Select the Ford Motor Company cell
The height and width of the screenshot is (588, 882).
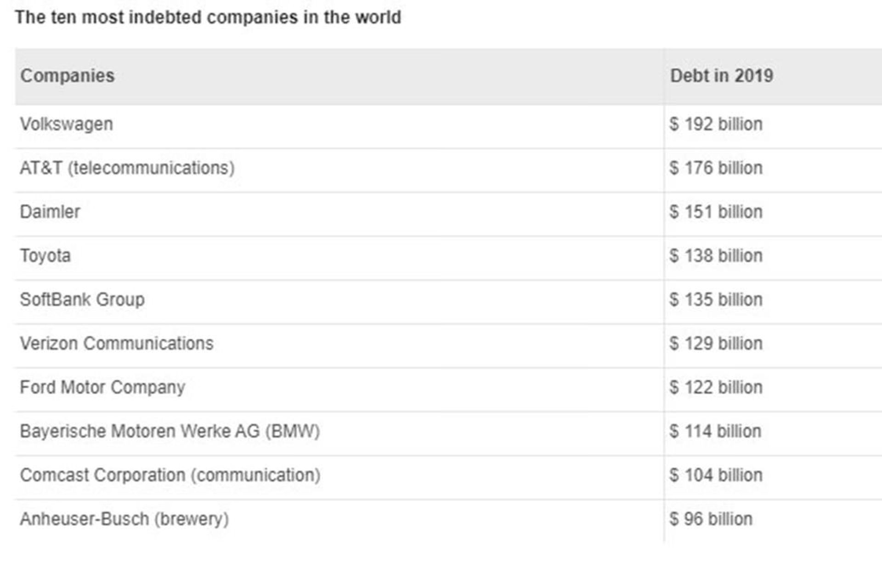click(x=102, y=387)
